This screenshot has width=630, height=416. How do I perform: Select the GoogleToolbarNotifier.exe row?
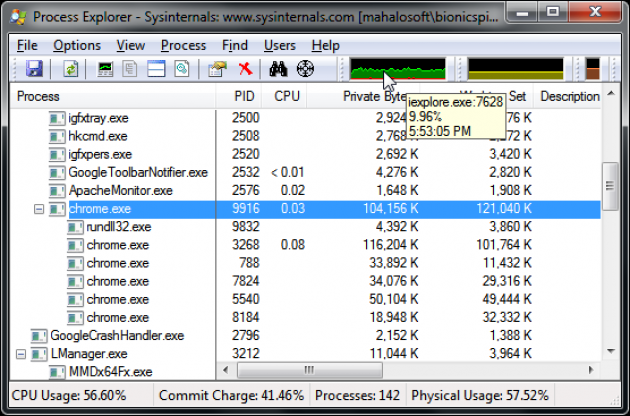(x=305, y=172)
